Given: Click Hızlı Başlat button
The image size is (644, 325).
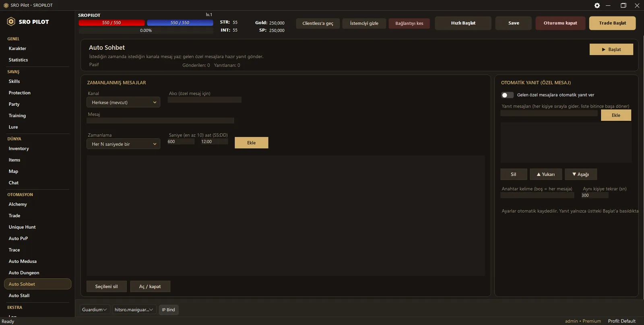Looking at the screenshot, I should click(463, 23).
